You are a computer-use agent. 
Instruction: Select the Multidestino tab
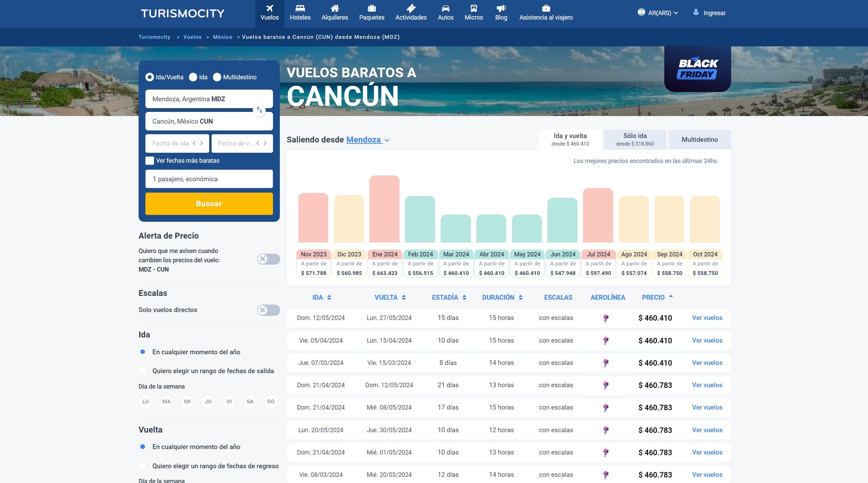pos(700,139)
